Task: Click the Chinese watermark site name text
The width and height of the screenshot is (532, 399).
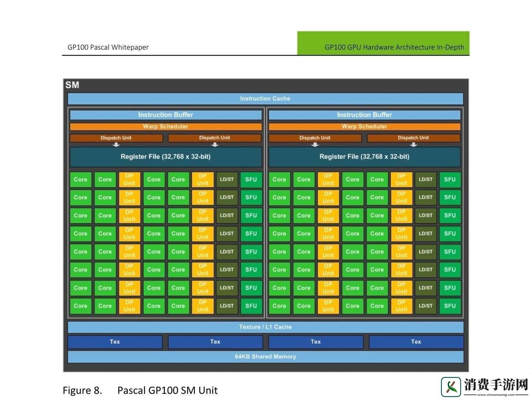Action: pos(496,385)
